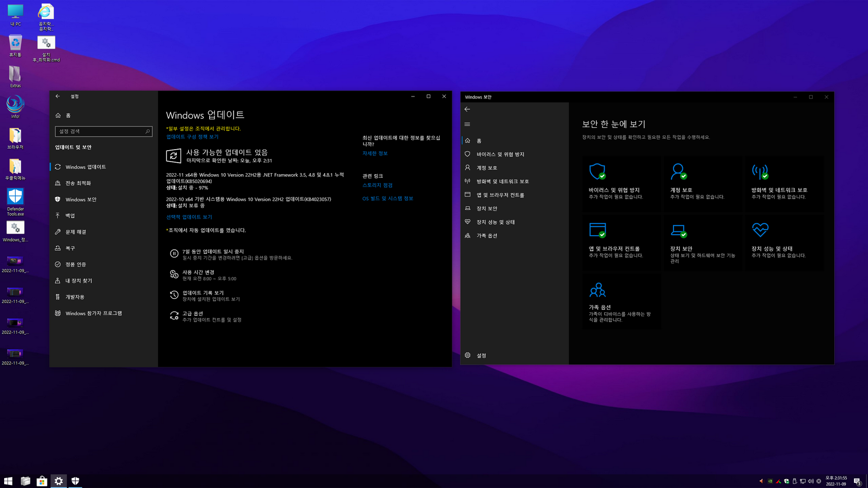Open 업데이트 기록 보기
This screenshot has height=488, width=868.
pyautogui.click(x=205, y=296)
